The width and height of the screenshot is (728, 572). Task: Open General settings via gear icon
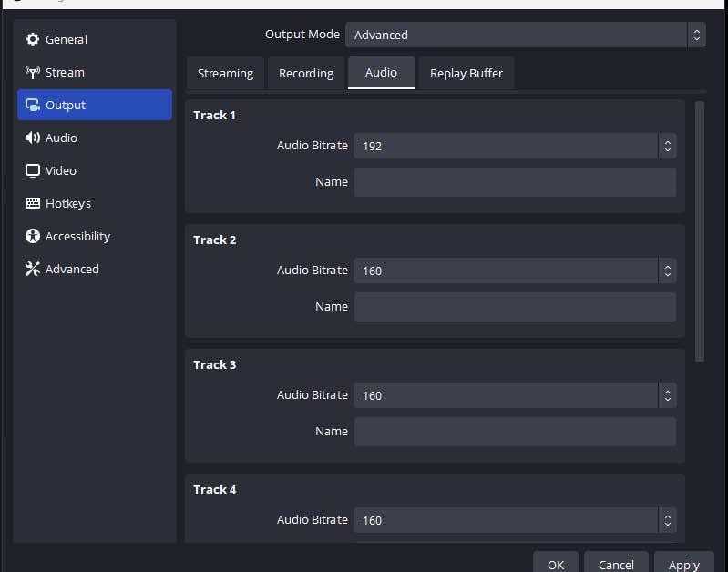[x=33, y=39]
